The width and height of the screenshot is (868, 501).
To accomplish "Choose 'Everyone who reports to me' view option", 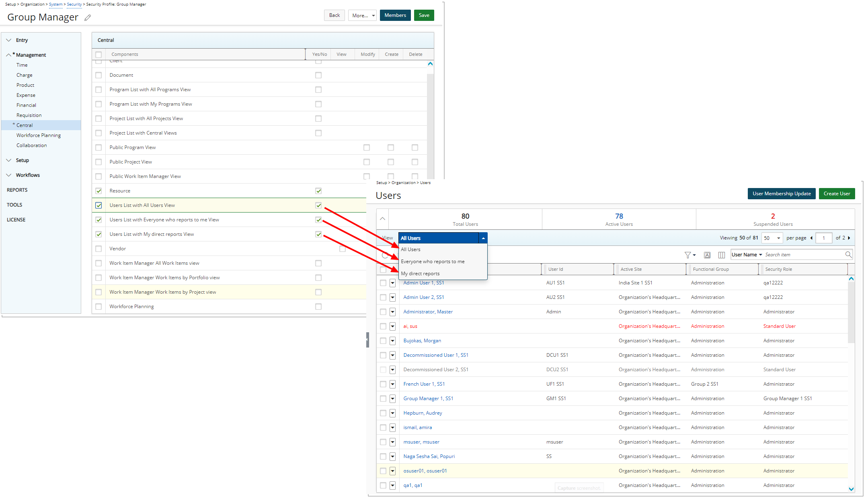I will (x=433, y=262).
